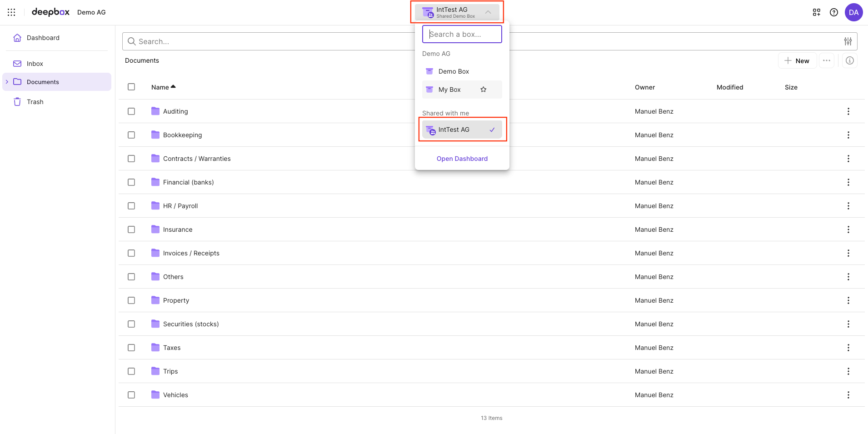Tick the checkbox for Insurance folder
The width and height of the screenshot is (868, 434).
click(x=131, y=229)
